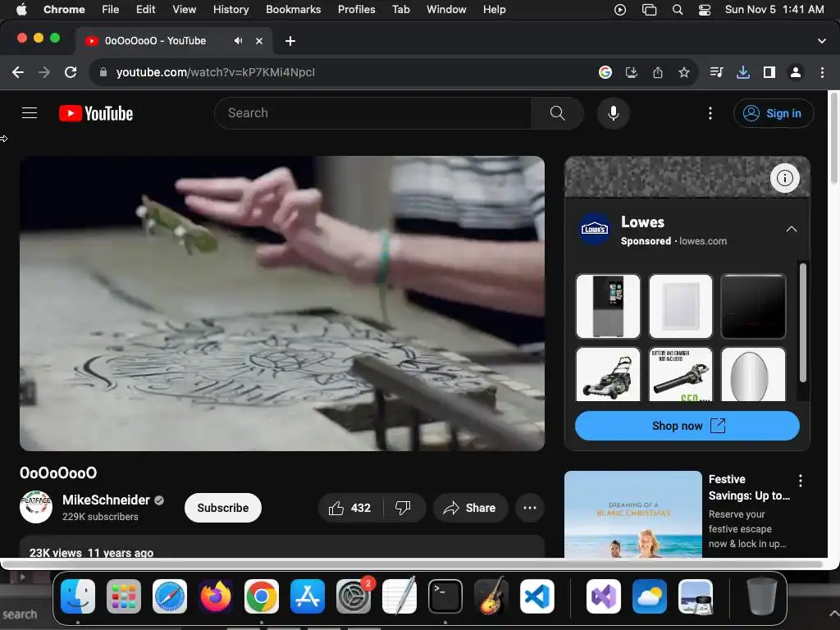
Task: Subscribe to MikeSchneider
Action: tap(223, 508)
